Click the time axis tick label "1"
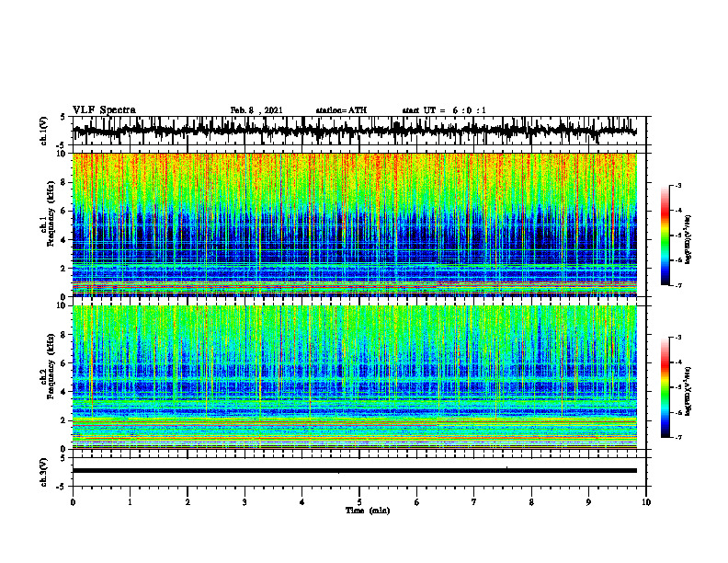This screenshot has height=563, width=728. [x=130, y=502]
